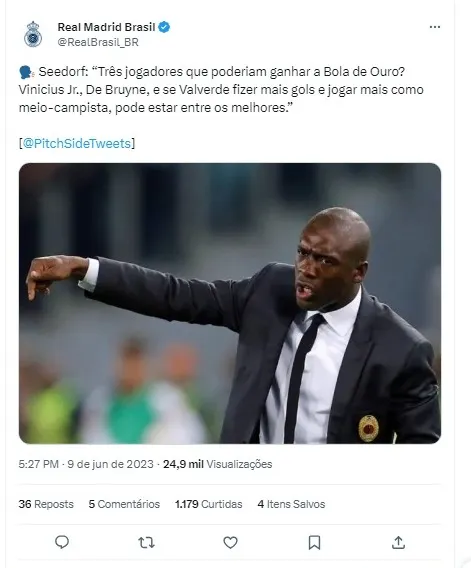View the list of 36 Reposts

coord(46,504)
